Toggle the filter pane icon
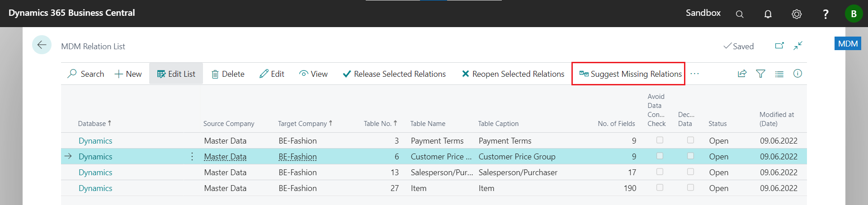 (x=760, y=74)
